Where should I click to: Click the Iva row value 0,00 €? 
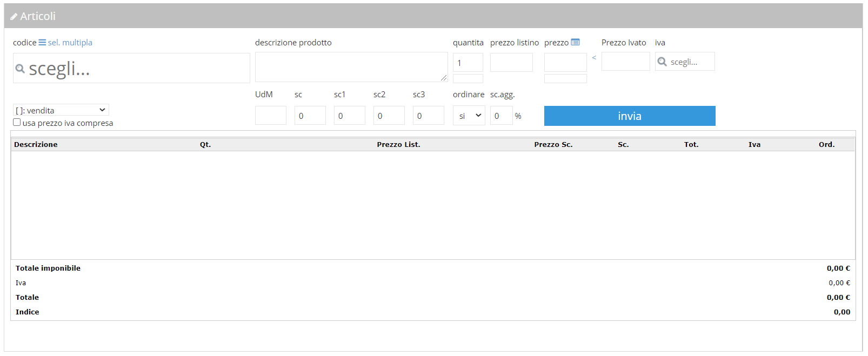click(x=839, y=283)
